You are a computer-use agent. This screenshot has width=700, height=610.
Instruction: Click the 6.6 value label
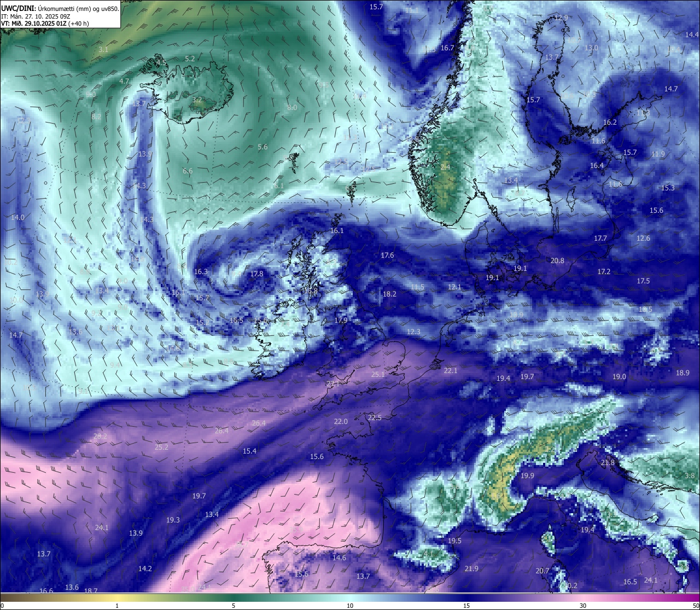click(x=188, y=171)
